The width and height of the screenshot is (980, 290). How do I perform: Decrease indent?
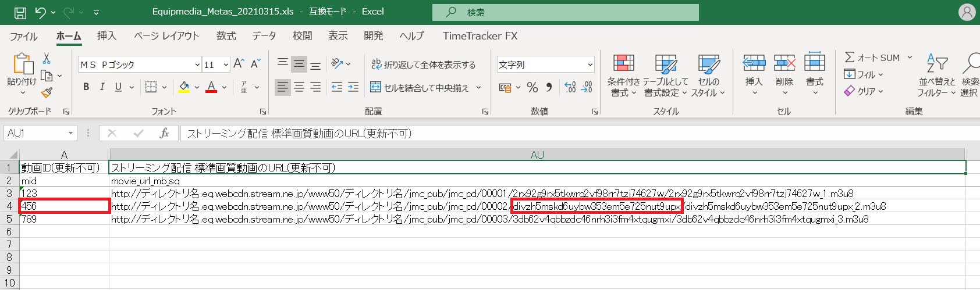(x=337, y=87)
